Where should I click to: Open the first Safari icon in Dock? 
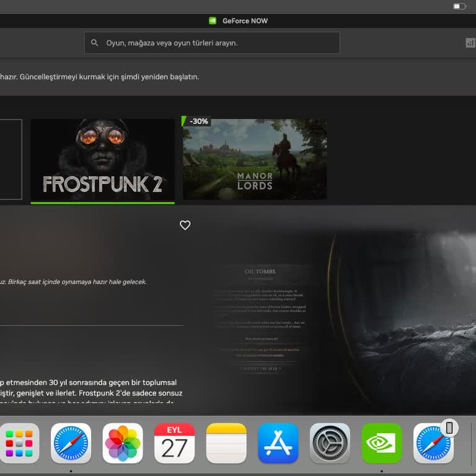point(71,443)
